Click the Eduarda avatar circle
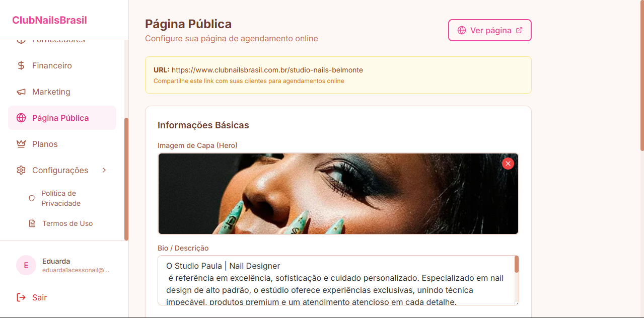644x318 pixels. coord(26,265)
